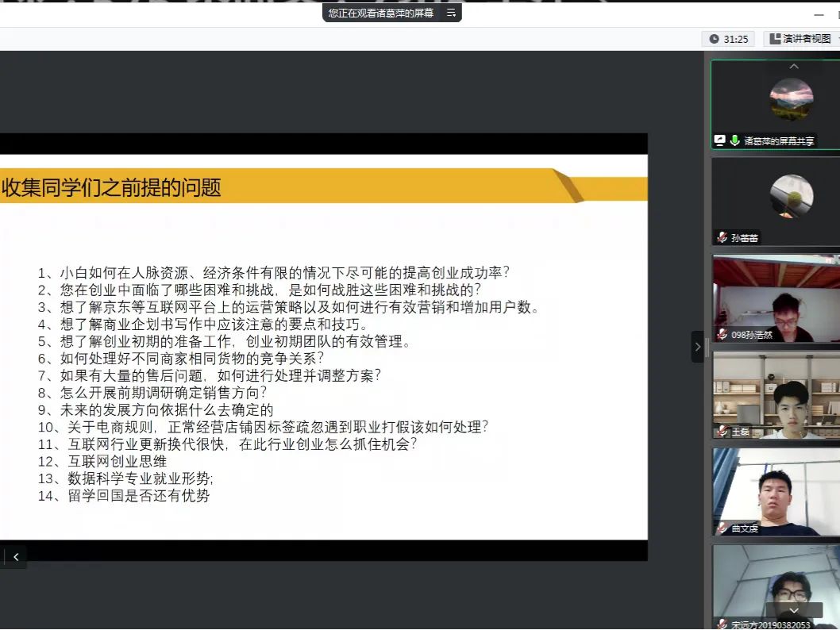
Task: Click the presenter's landscape avatar
Action: point(791,100)
